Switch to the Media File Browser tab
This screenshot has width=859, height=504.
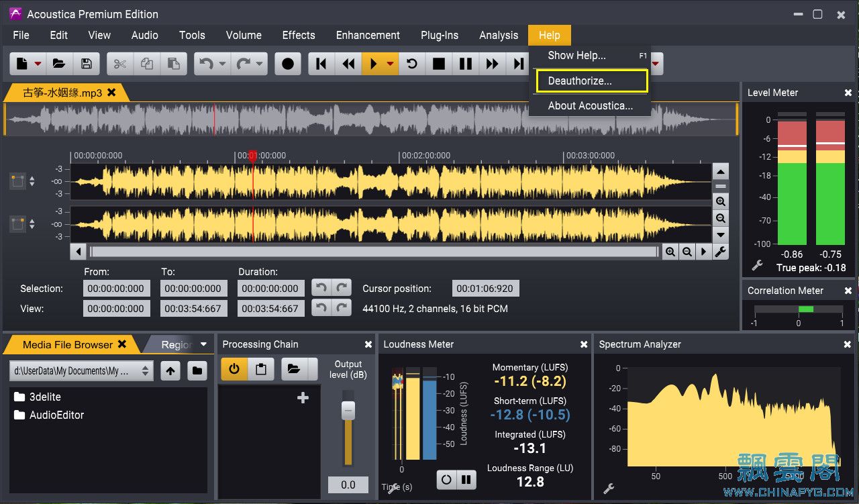coord(67,344)
